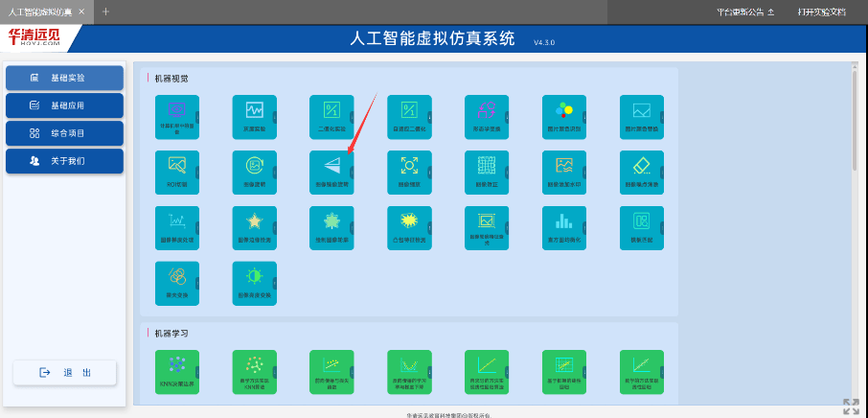This screenshot has width=868, height=418.
Task: Expand the side tab on 直方图均衡化 tile
Action: pos(584,228)
